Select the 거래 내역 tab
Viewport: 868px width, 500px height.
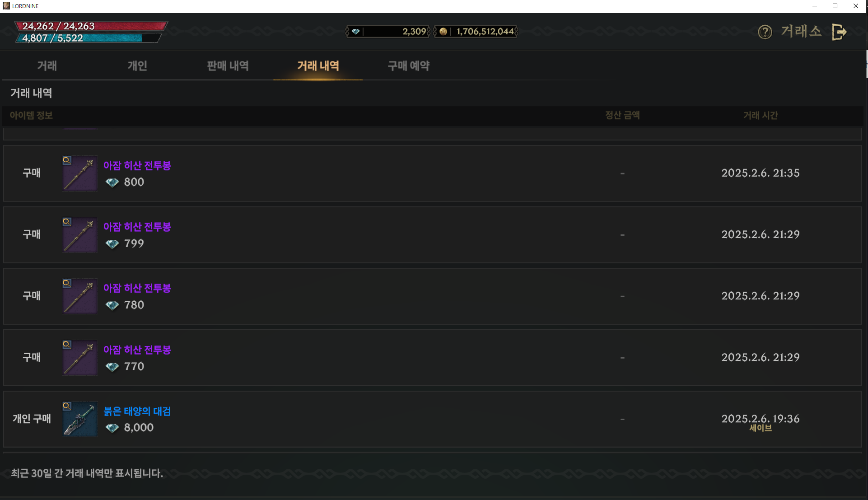318,66
